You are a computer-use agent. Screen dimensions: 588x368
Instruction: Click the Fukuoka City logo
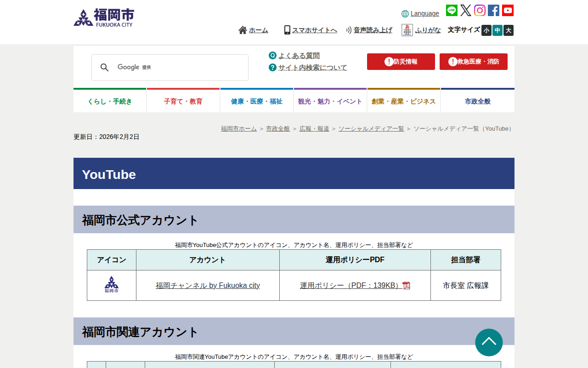(104, 18)
